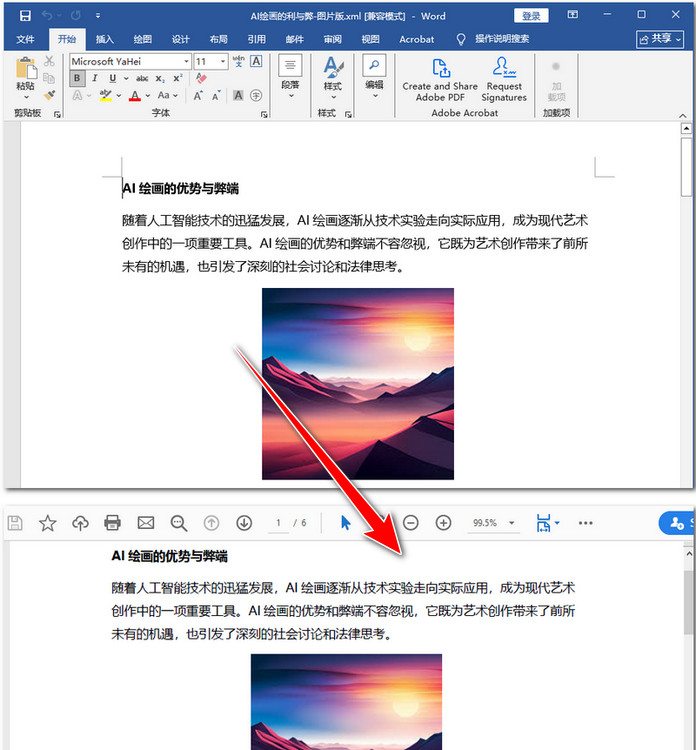
Task: Add a character border (boxed A)
Action: point(256,61)
